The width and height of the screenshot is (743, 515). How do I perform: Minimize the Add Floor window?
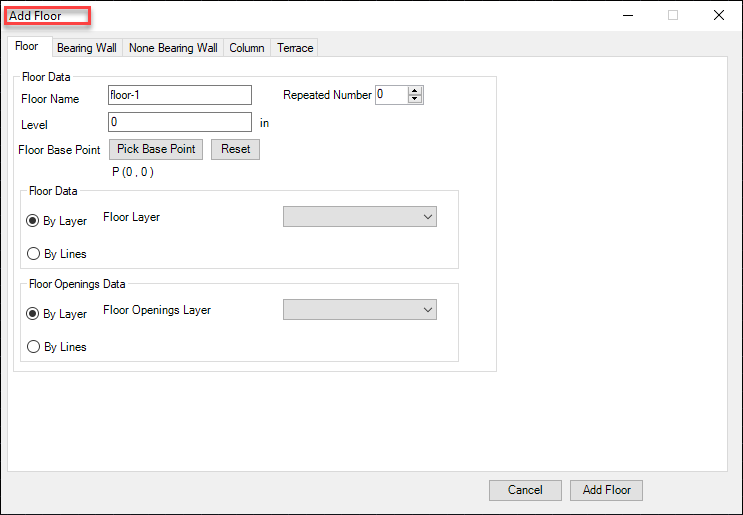point(628,15)
